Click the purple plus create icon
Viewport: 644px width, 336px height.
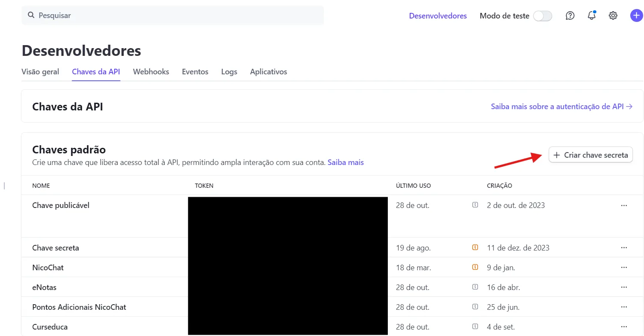(636, 16)
